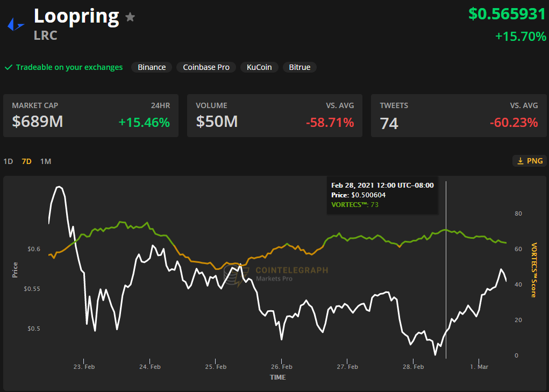Click the $0.55 price axis label
The width and height of the screenshot is (549, 392).
coord(32,289)
